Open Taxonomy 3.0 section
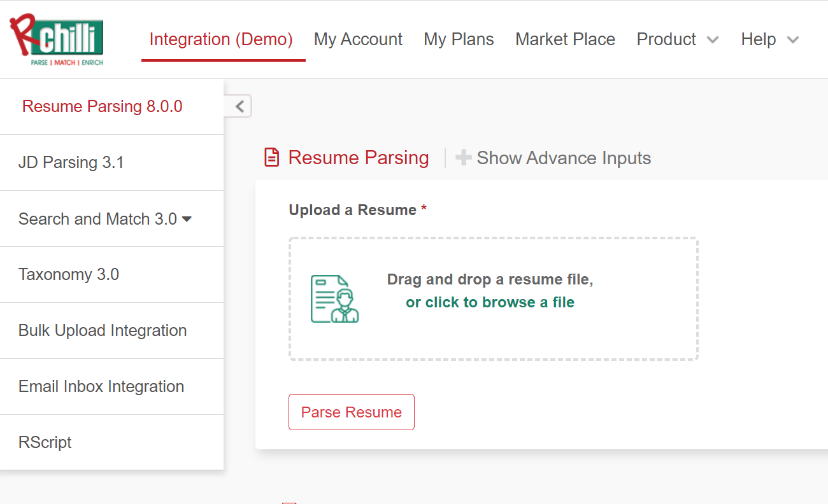828x504 pixels. [112, 274]
